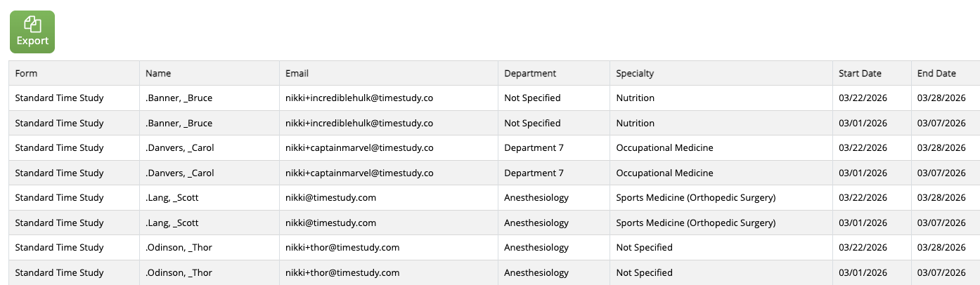Click nikki+thor email in the 03/01/2026 row
Image resolution: width=980 pixels, height=285 pixels.
(x=342, y=272)
